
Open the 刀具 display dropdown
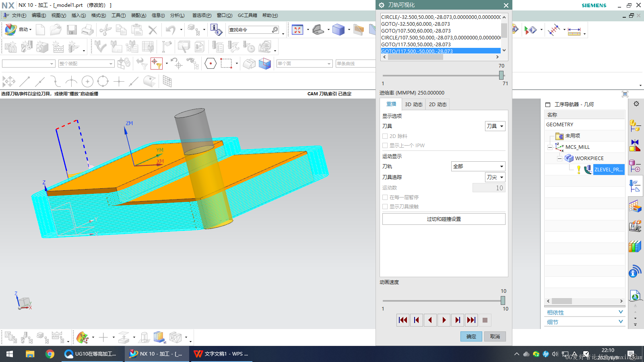coord(495,126)
